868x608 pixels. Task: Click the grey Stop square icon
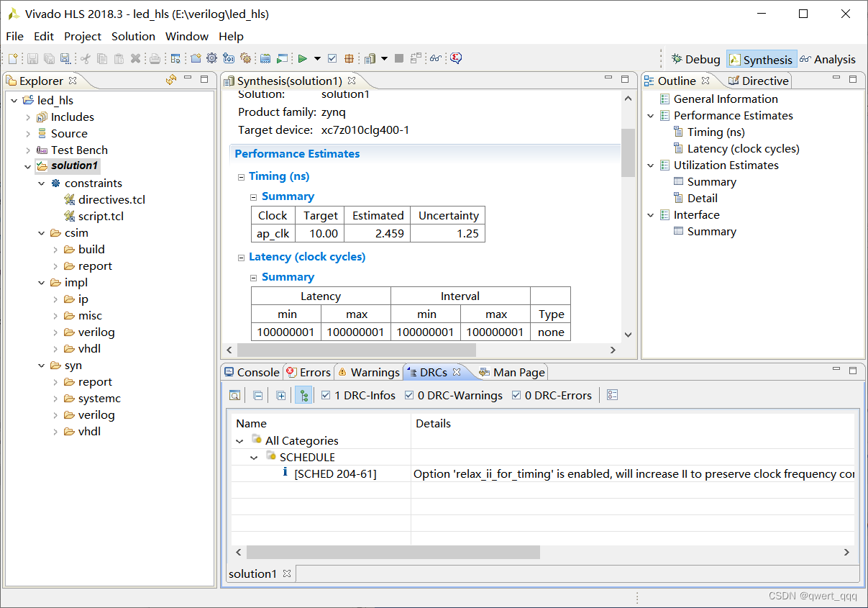(x=399, y=58)
